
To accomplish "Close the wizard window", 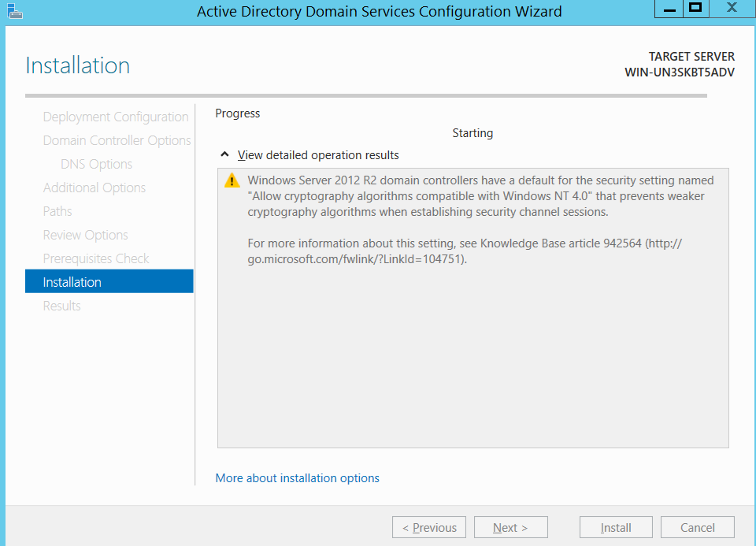I will click(732, 9).
